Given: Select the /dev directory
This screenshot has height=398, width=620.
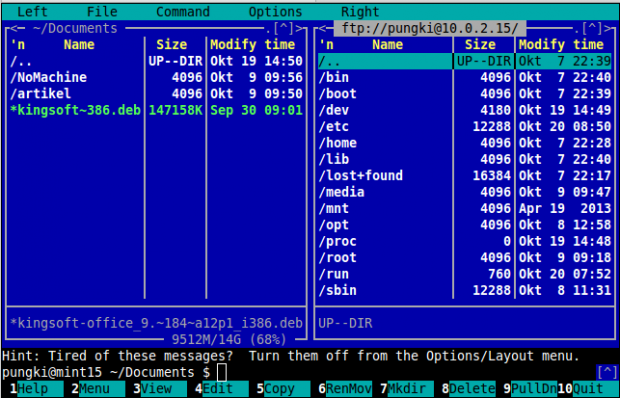Looking at the screenshot, I should point(465,110).
